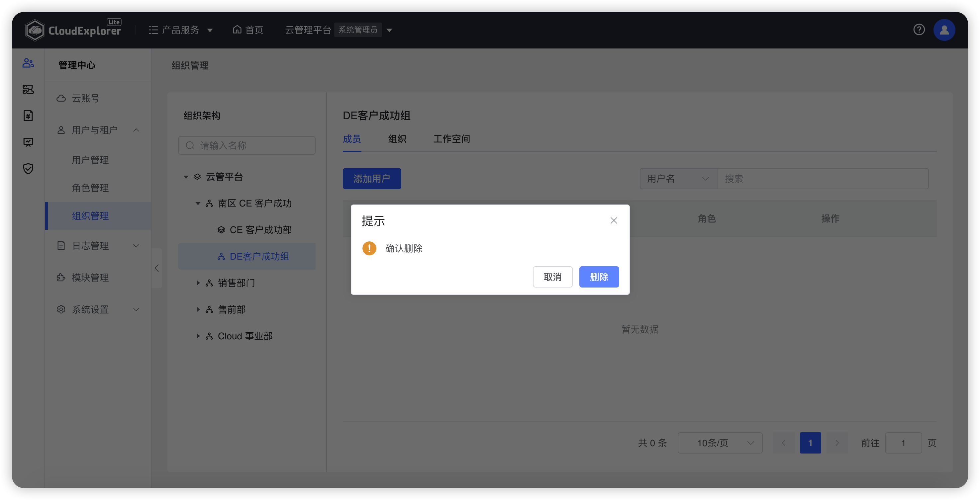
Task: Click the 添加用户 button
Action: (x=372, y=178)
